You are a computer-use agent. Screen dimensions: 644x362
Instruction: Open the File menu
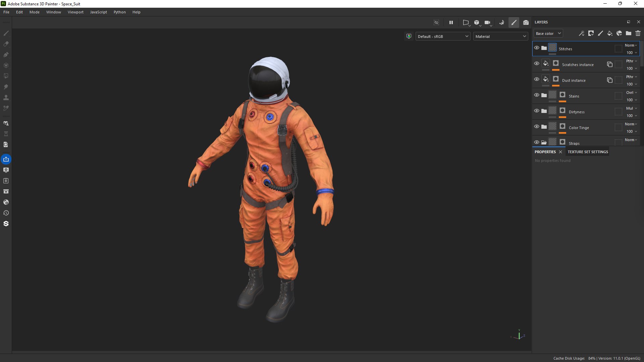pyautogui.click(x=6, y=12)
